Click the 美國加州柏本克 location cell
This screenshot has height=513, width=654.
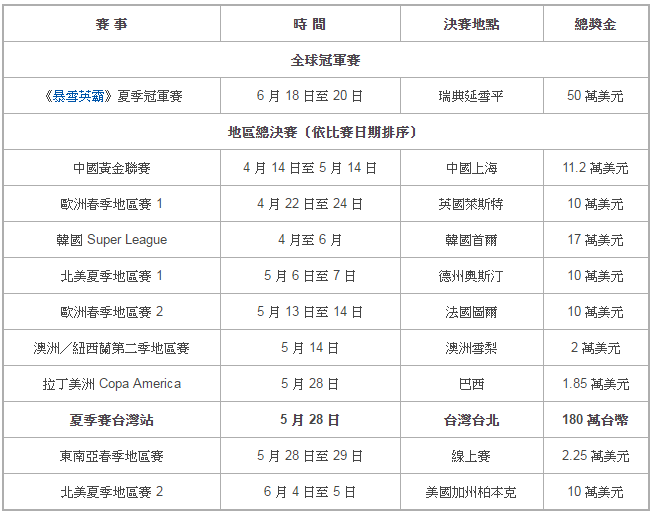[471, 492]
